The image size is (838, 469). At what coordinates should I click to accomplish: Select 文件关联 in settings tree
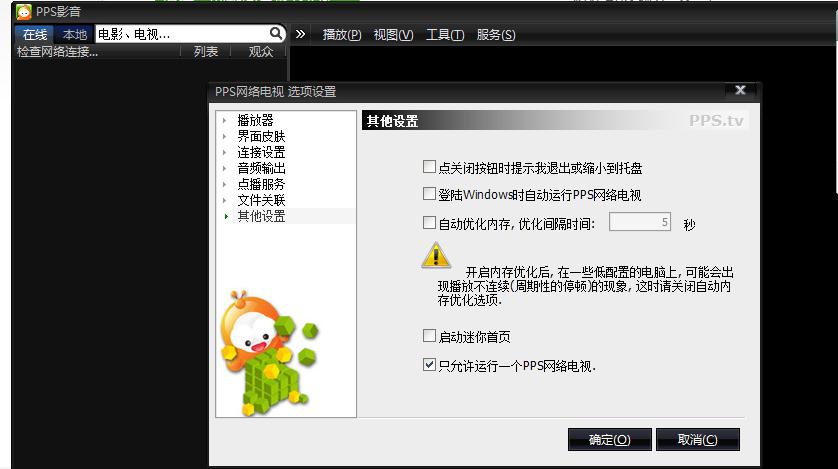261,200
